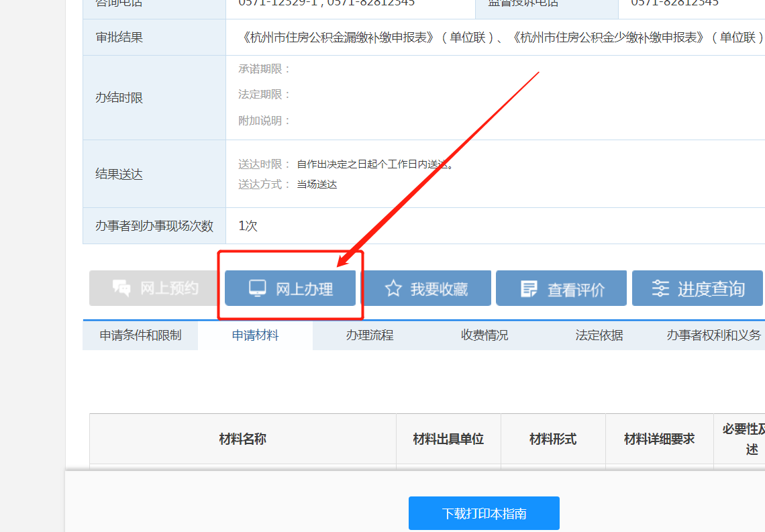Click the 材料出具单位 column header
Screen dimensions: 765x532
[x=448, y=439]
